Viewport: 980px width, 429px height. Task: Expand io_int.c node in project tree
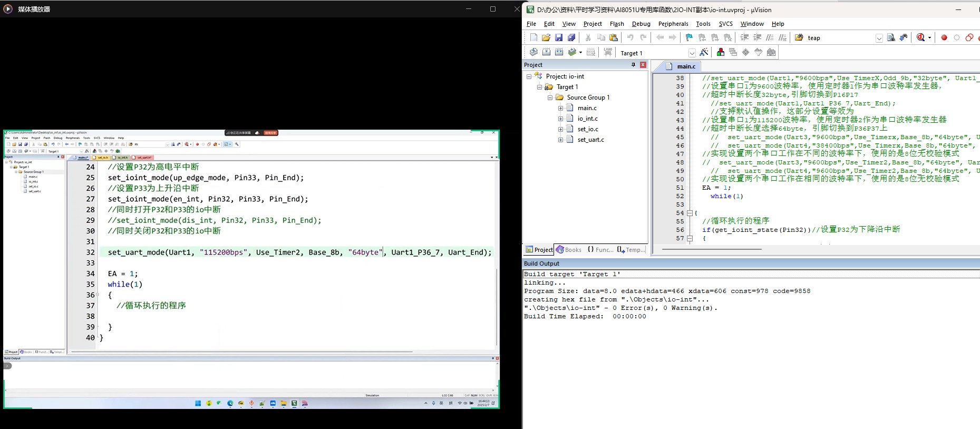tap(561, 119)
